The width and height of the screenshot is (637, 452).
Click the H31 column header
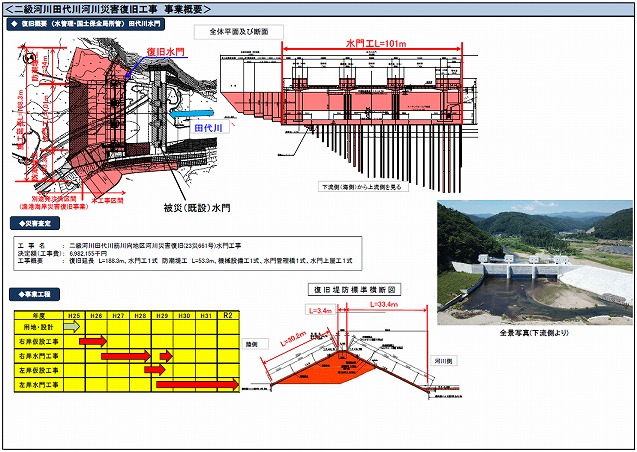pyautogui.click(x=206, y=315)
